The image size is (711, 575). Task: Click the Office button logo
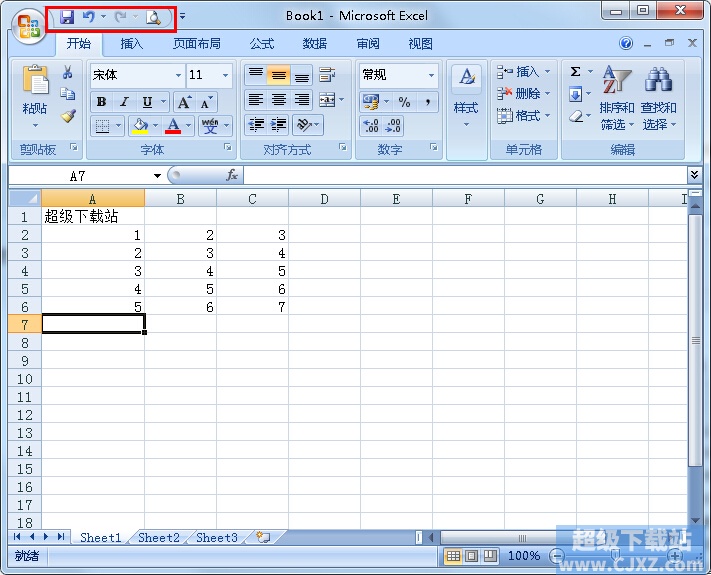click(x=28, y=26)
